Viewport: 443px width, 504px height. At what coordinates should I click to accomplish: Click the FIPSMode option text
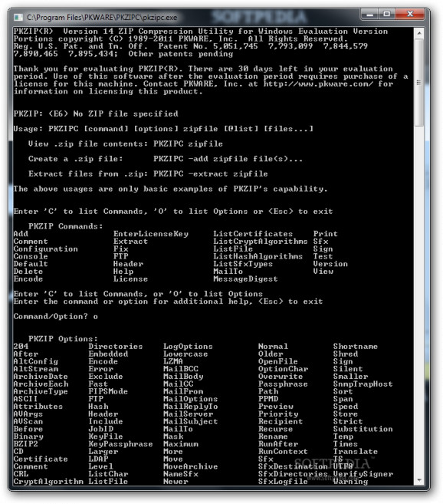tap(108, 391)
